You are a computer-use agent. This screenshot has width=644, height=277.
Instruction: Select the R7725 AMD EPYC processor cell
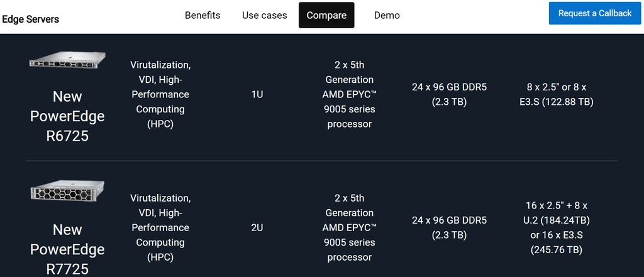[350, 227]
